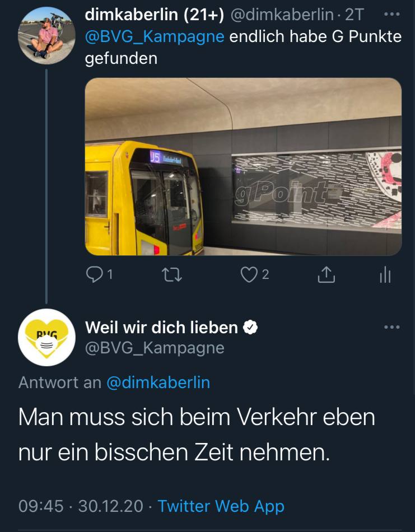This screenshot has height=532, width=415.
Task: Click the reply icon under dimkaberlin's tweet
Action: [x=95, y=274]
